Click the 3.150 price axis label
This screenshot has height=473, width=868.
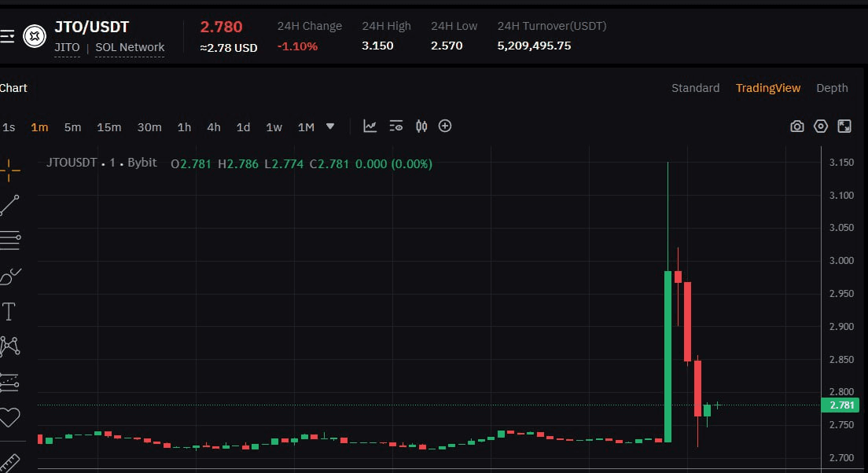pos(841,163)
